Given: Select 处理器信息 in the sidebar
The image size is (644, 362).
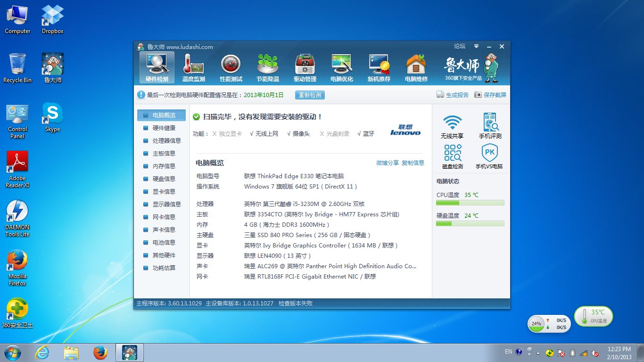Looking at the screenshot, I should (166, 141).
